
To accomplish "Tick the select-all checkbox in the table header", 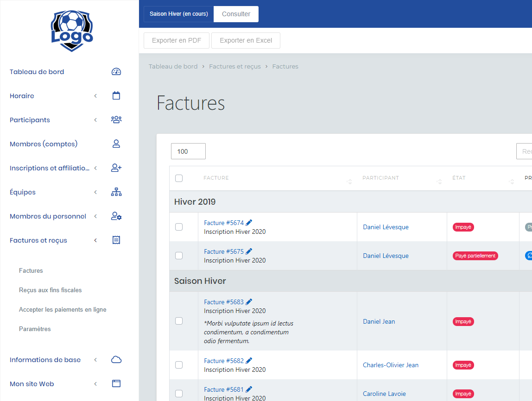I will click(x=179, y=178).
